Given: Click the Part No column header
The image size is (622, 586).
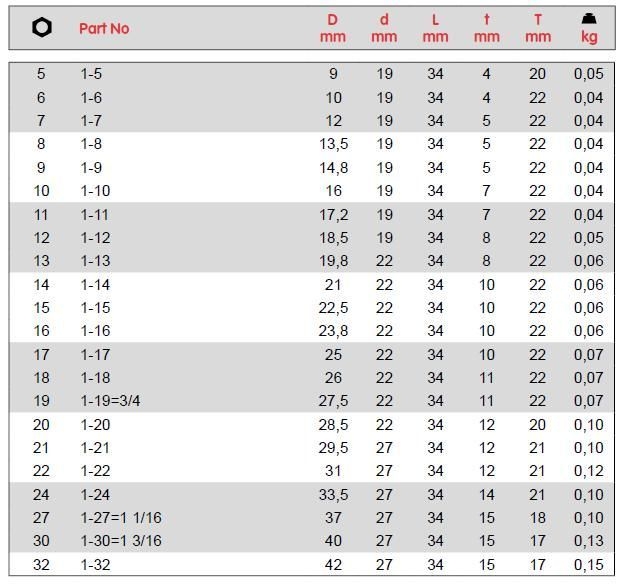Looking at the screenshot, I should point(104,28).
